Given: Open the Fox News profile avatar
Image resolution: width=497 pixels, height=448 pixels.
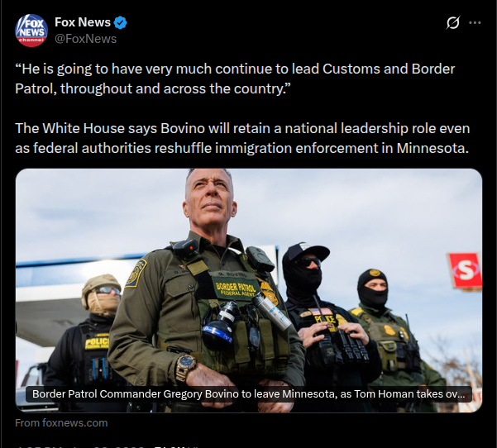Looking at the screenshot, I should pyautogui.click(x=31, y=31).
